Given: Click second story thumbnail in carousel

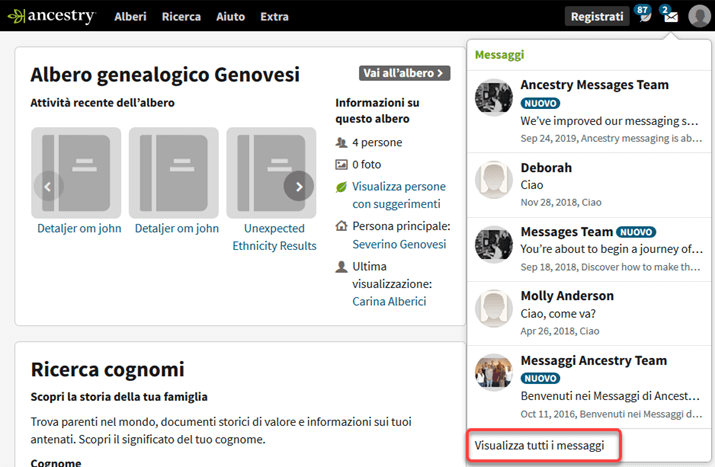Looking at the screenshot, I should (x=174, y=173).
